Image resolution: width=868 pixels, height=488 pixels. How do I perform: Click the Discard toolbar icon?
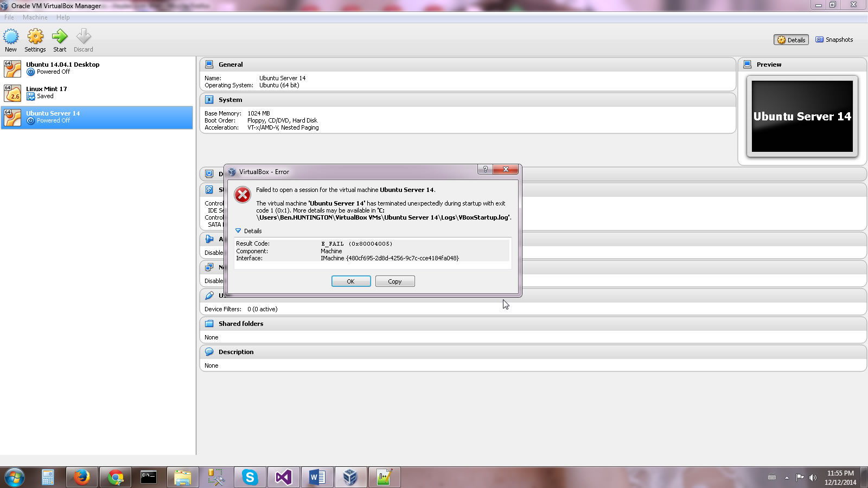pos(84,37)
